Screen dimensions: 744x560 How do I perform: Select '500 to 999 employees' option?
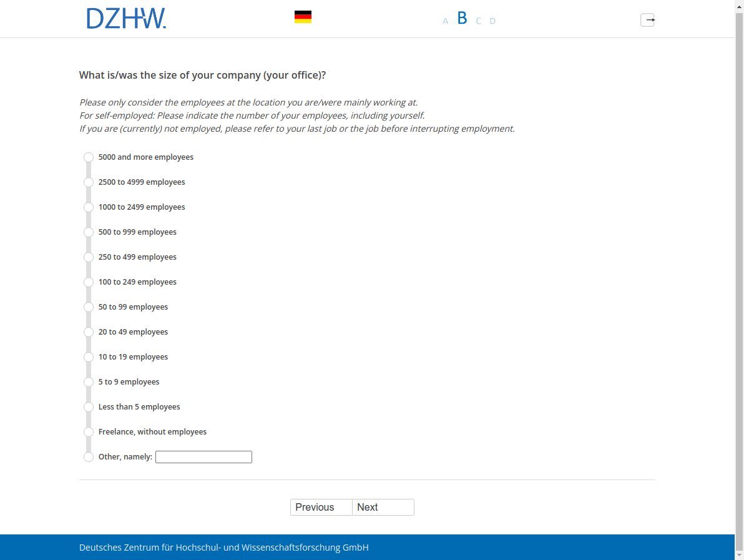tap(89, 232)
